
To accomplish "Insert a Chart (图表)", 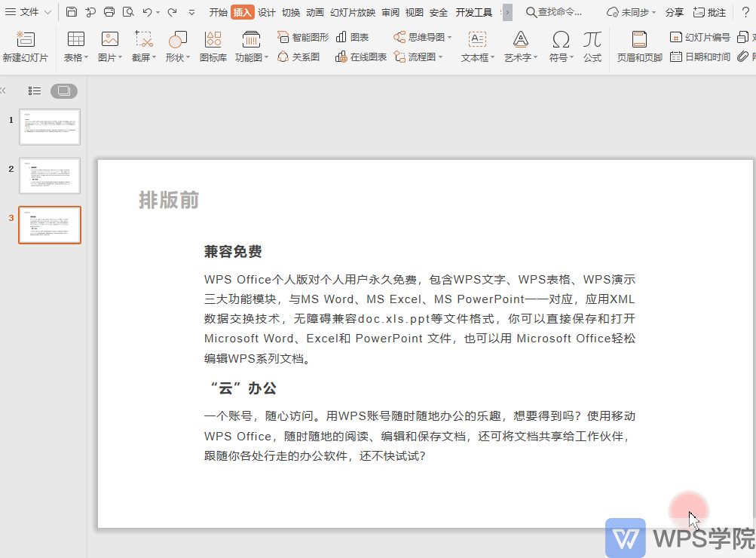I will [x=353, y=37].
